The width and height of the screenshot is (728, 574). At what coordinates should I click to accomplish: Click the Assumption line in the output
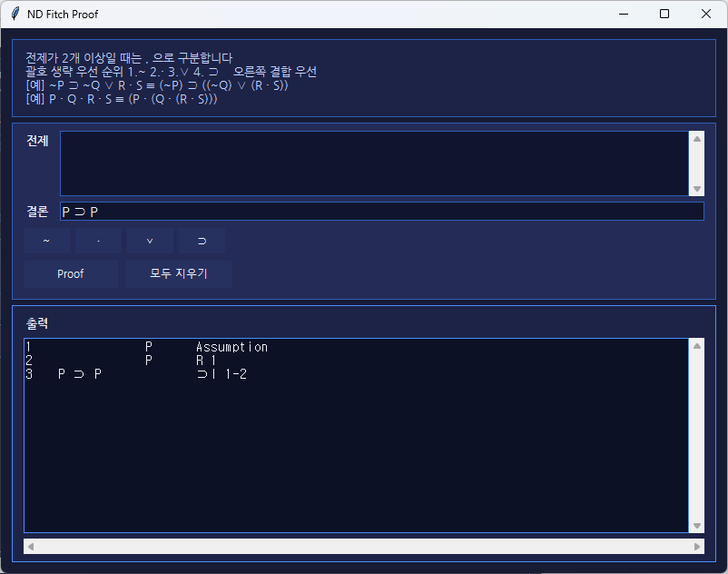click(231, 347)
